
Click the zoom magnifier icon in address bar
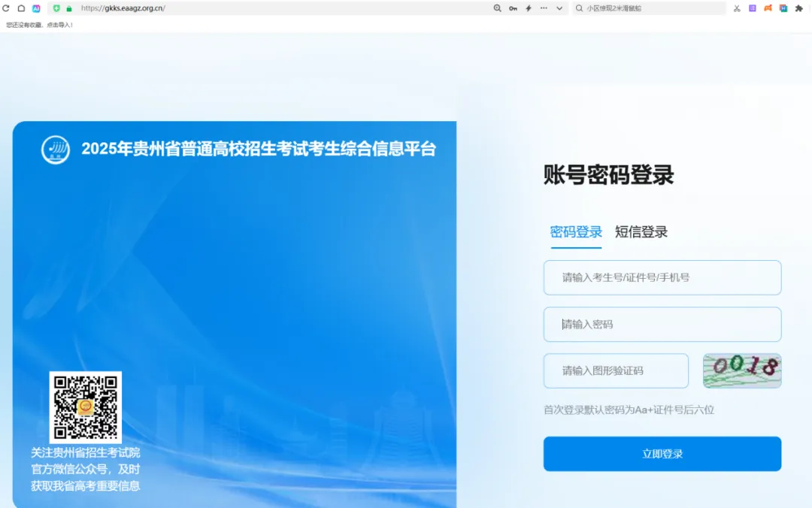coord(497,8)
